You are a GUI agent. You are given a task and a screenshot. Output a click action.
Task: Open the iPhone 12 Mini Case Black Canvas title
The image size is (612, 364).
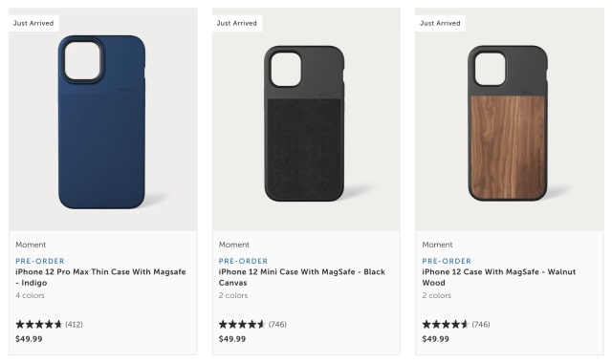[x=302, y=277]
